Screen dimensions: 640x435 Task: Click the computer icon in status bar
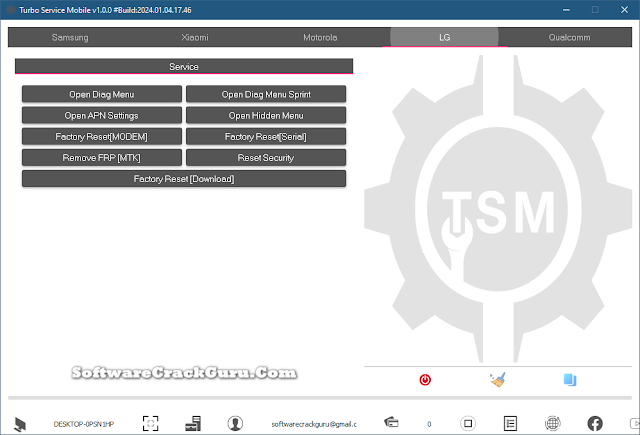(x=20, y=424)
